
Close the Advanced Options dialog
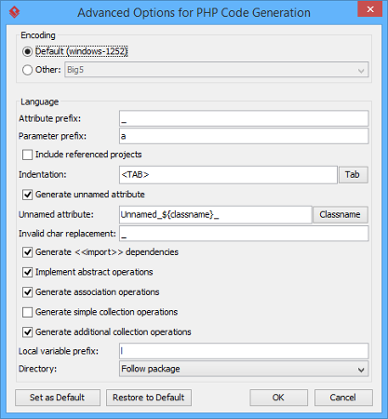point(370,9)
